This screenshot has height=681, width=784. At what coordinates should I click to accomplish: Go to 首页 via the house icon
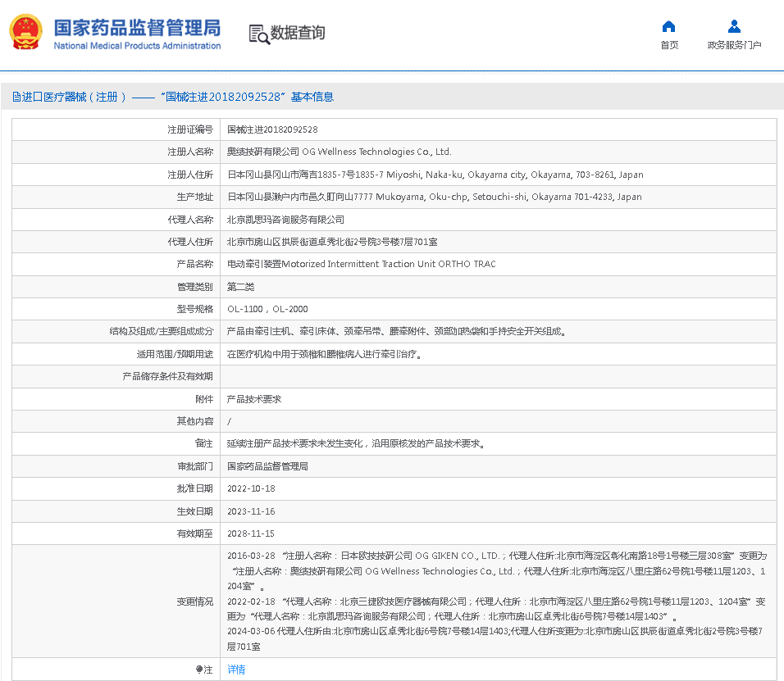[669, 26]
